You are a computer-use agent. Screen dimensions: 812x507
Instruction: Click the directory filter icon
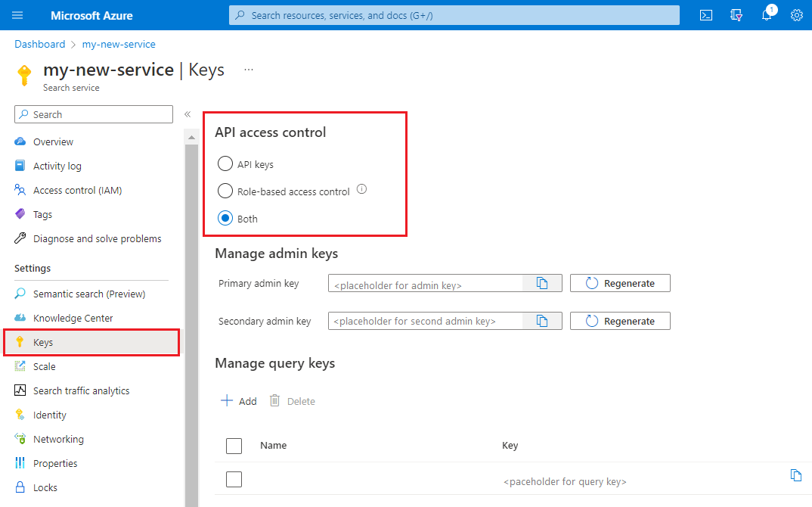click(736, 15)
